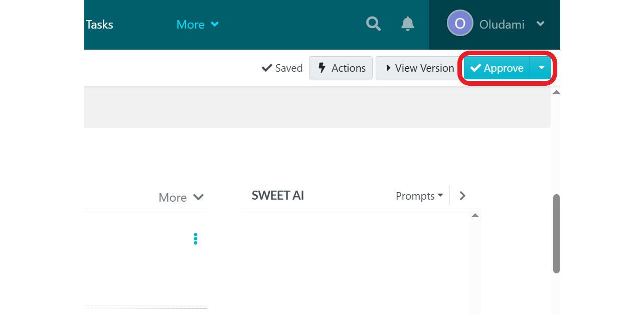The width and height of the screenshot is (644, 315).
Task: Open the Actions button menu
Action: (341, 68)
